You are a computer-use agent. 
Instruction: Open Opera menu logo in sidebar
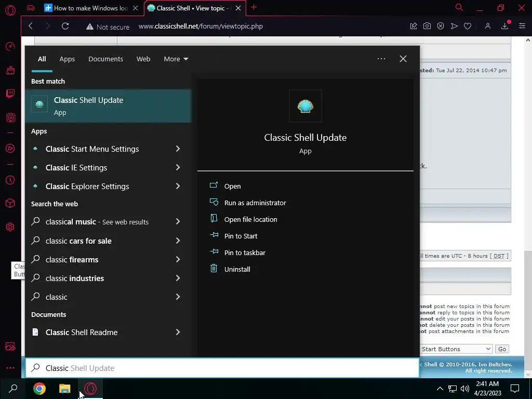(x=10, y=10)
